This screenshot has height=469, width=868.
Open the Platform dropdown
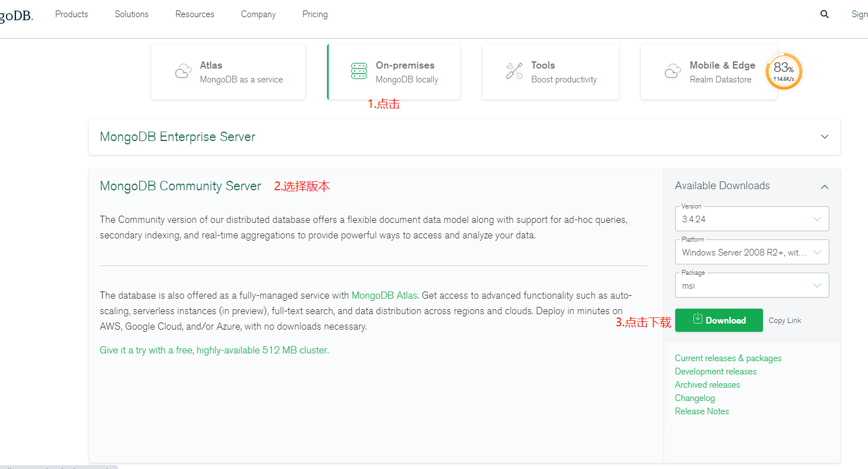(751, 252)
